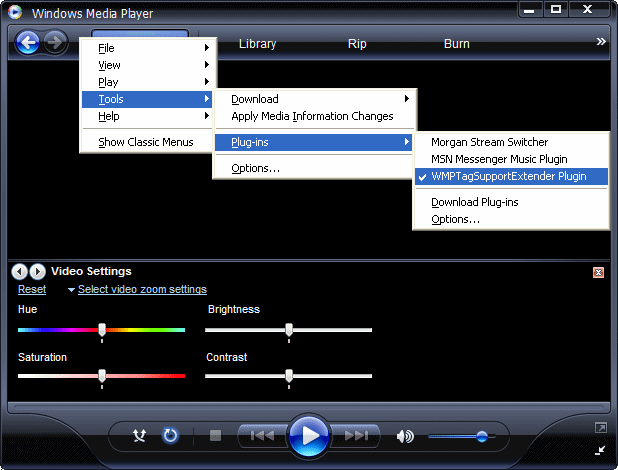
Task: Go to next enhancement panel arrow
Action: 37,271
